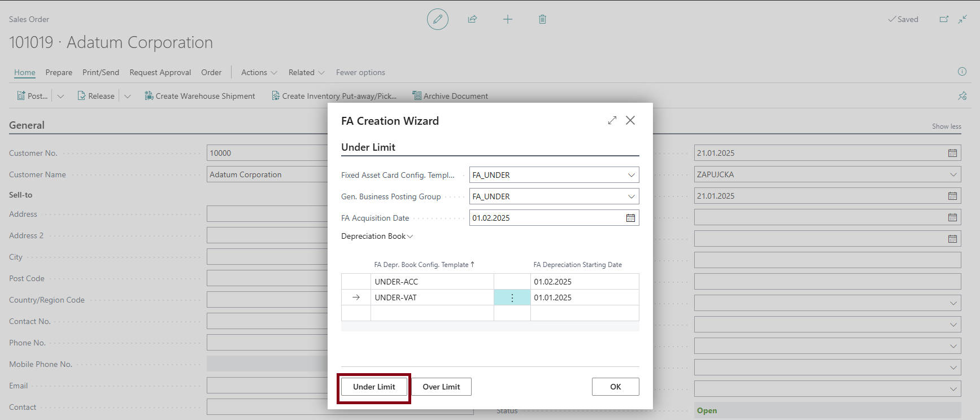This screenshot has width=980, height=420.
Task: Click the edit pencil icon
Action: [438, 19]
